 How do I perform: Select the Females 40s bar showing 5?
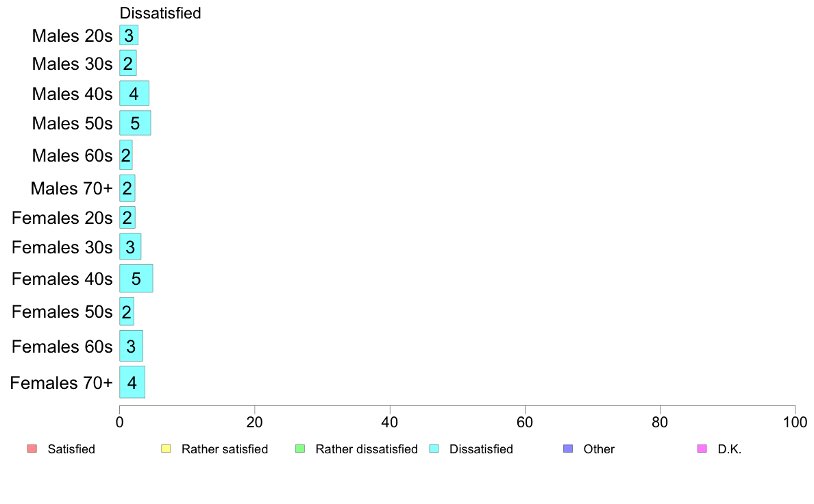pyautogui.click(x=136, y=279)
